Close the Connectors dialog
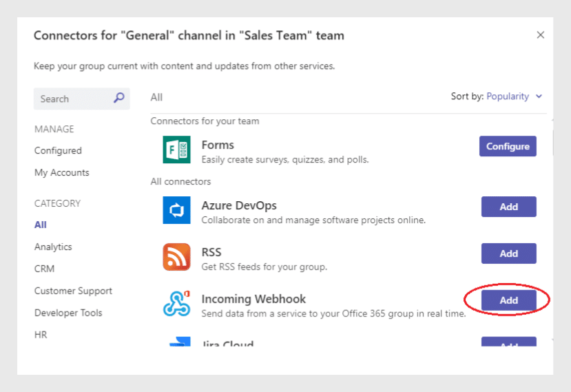The width and height of the screenshot is (571, 392). pyautogui.click(x=541, y=35)
